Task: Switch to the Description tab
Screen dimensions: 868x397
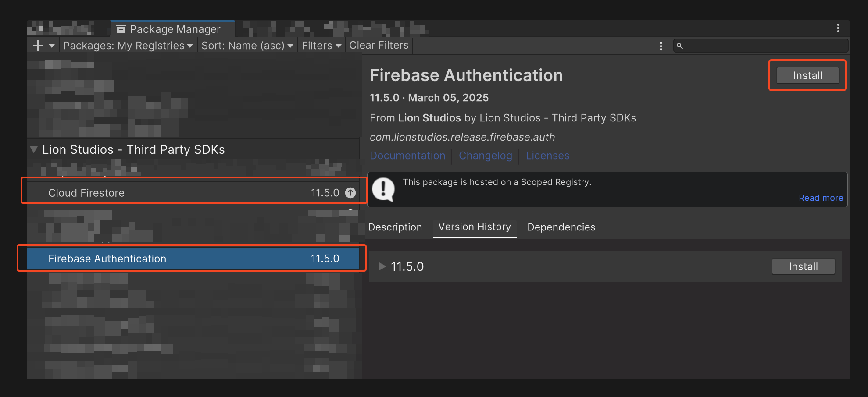Action: click(395, 227)
